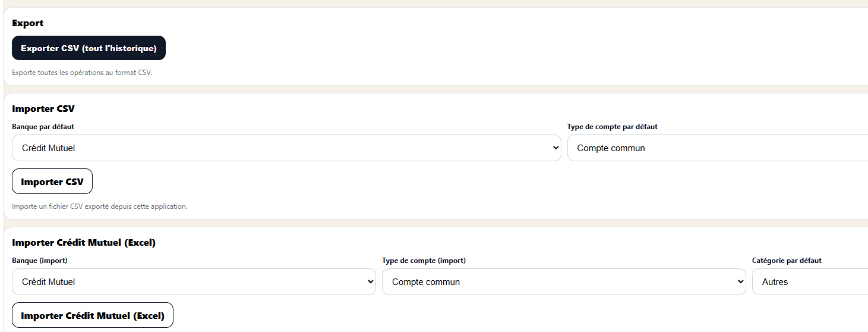
Task: Open the Banque par défaut dropdown
Action: click(286, 148)
